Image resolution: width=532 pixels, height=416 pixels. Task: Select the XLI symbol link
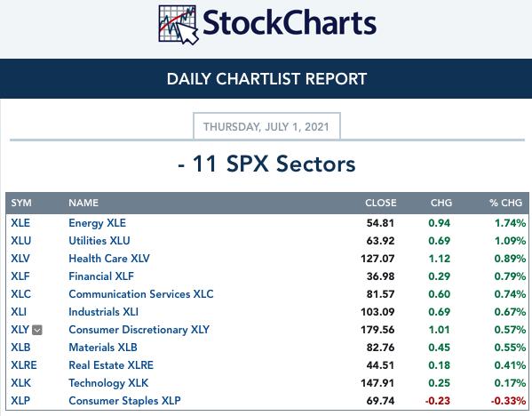19,312
